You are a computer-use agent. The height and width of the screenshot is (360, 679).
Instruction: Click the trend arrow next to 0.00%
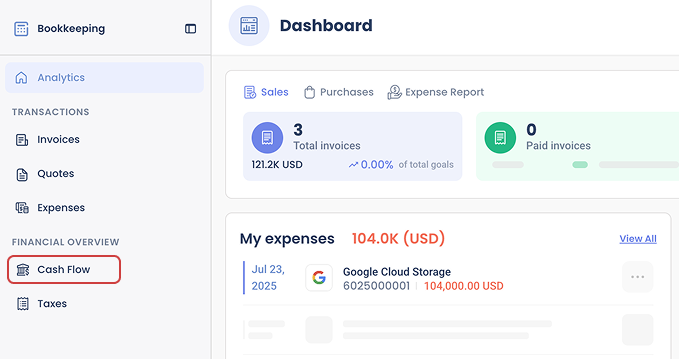(353, 165)
